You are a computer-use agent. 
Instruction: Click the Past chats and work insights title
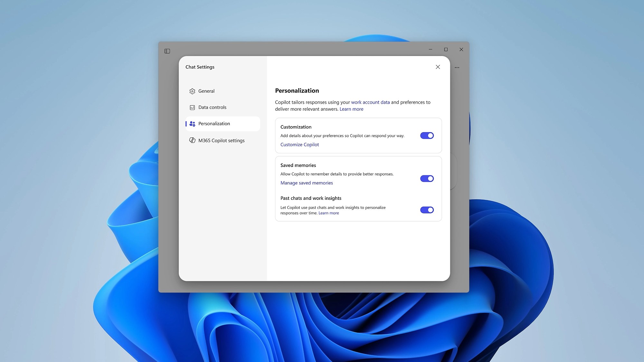[x=311, y=198]
